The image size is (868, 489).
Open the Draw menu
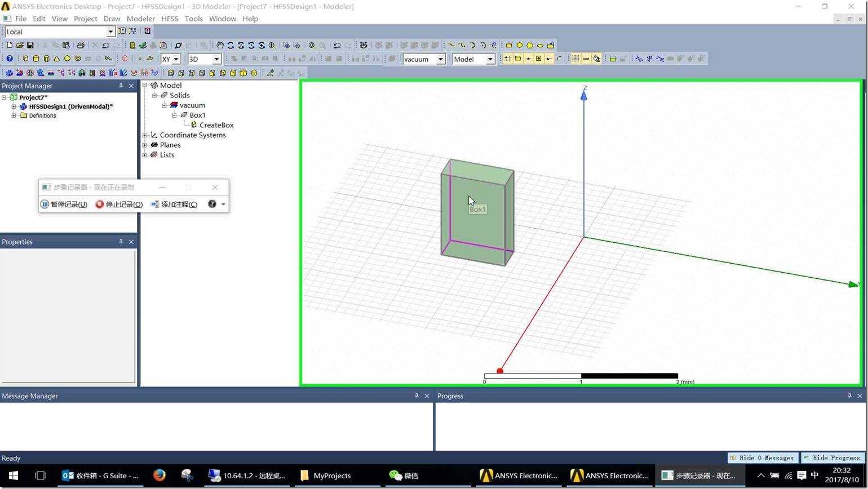[112, 19]
